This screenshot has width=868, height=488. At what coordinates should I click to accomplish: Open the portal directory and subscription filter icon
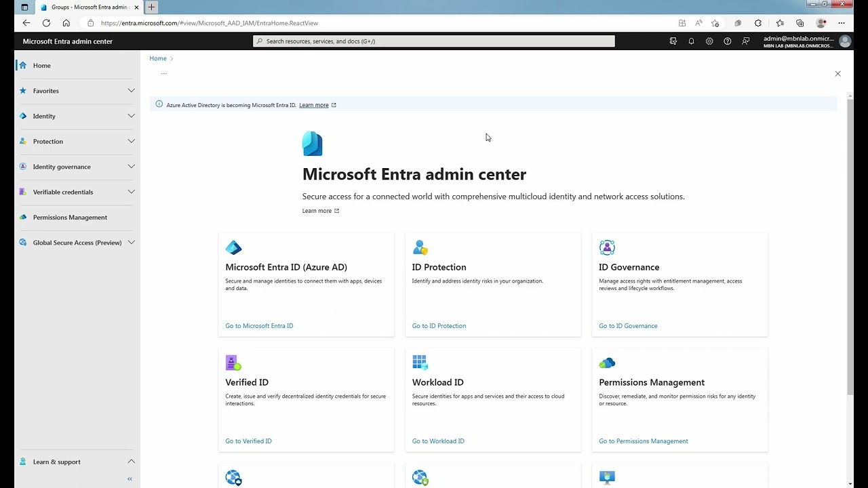(673, 41)
